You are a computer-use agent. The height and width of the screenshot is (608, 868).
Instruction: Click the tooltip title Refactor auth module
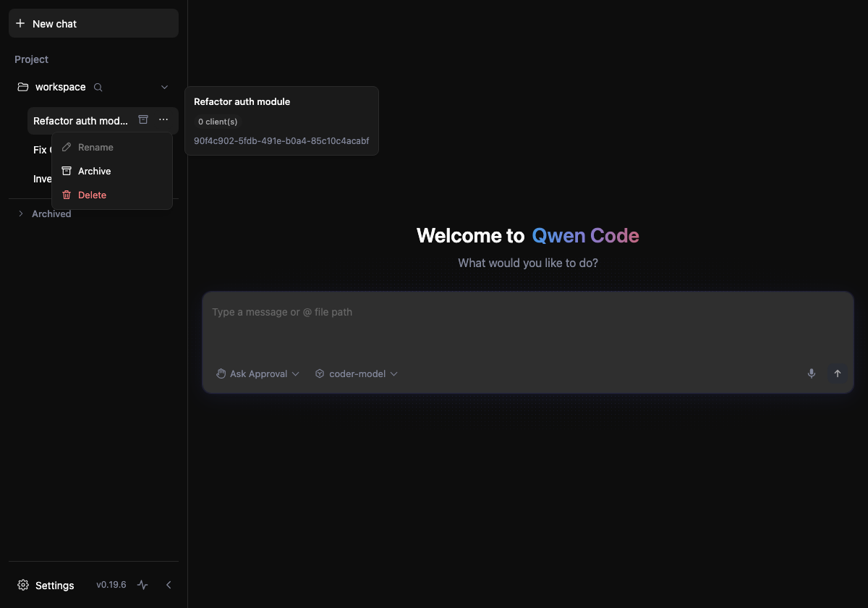242,102
